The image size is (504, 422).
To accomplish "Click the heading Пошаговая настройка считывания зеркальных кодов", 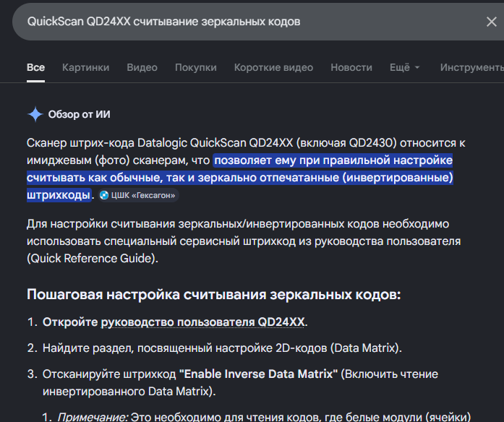I will point(214,295).
